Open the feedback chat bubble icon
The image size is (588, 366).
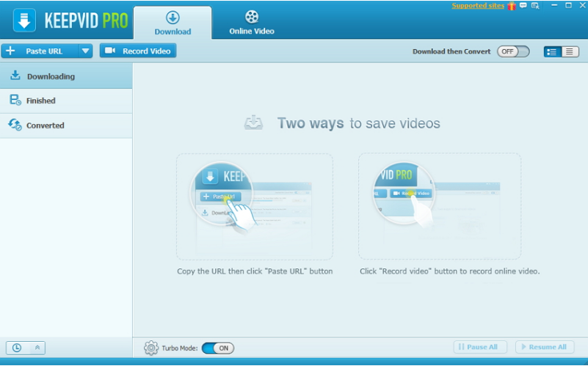[x=523, y=6]
